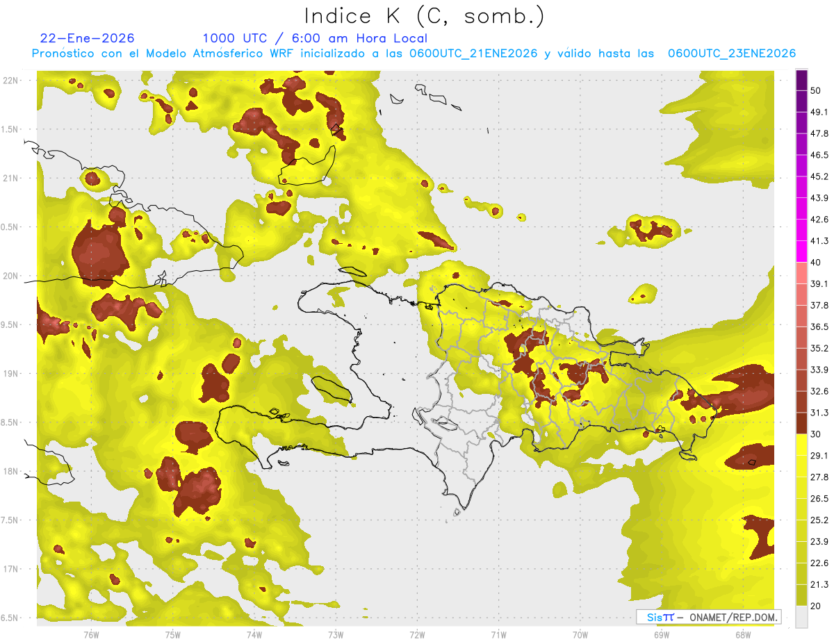Click the "20N" latitude label
The height and width of the screenshot is (644, 834).
click(10, 276)
